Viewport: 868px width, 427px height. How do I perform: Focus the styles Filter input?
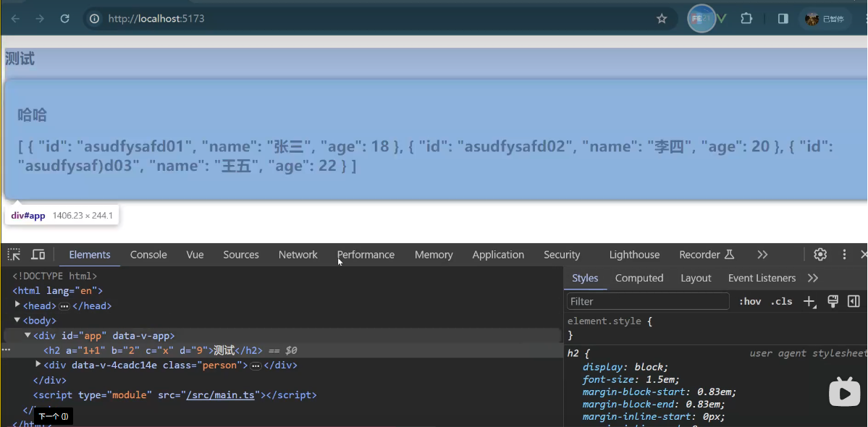click(648, 302)
